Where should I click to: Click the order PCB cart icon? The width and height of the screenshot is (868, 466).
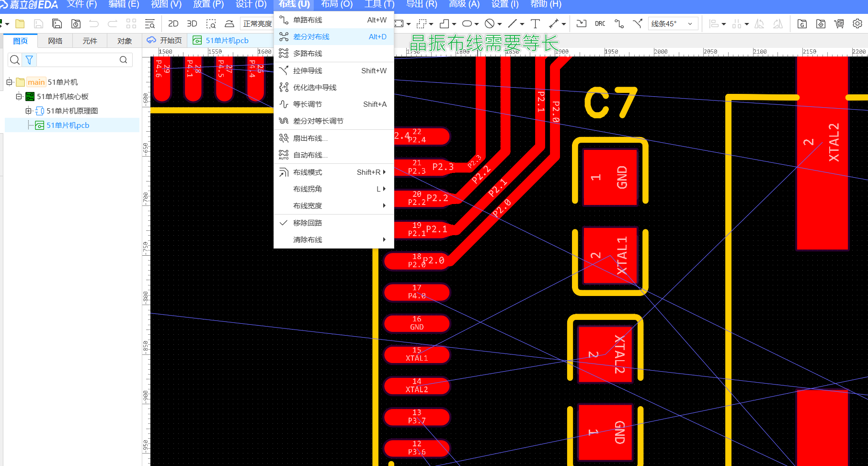(x=839, y=23)
